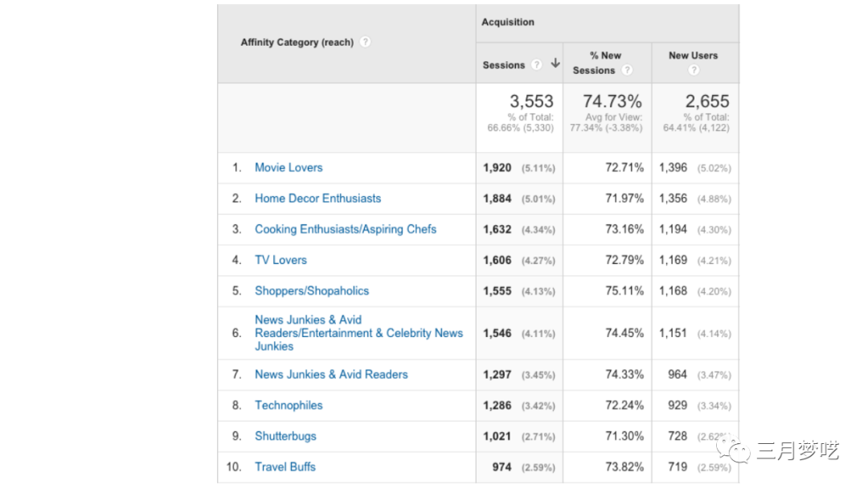
Task: Click help icon next to Sessions header
Action: click(536, 65)
